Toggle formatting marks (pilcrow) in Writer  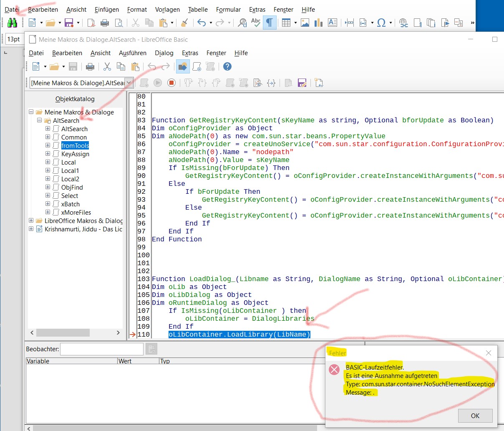coord(270,23)
